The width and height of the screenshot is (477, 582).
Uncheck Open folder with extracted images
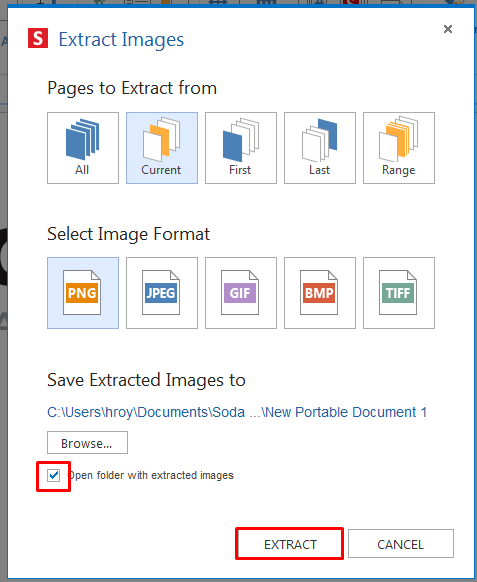(x=54, y=475)
